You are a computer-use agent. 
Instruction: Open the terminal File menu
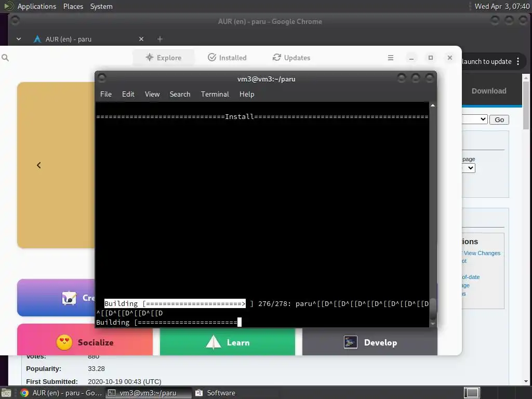point(106,94)
